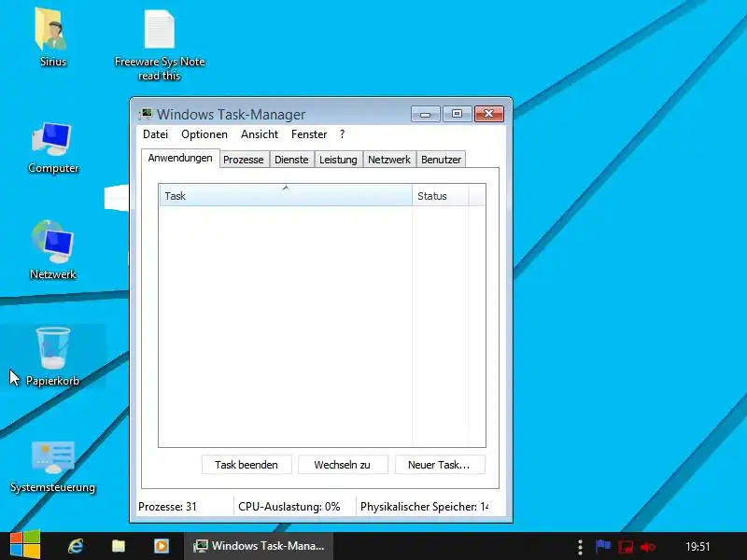Screen dimensions: 747x560
Task: Open the Datei menu
Action: (155, 134)
